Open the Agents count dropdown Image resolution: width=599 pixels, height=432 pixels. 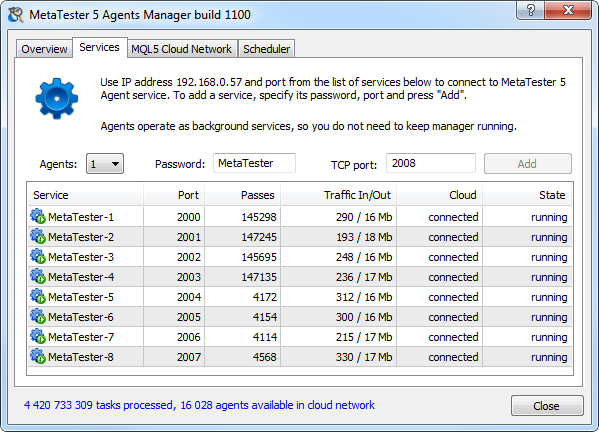tap(105, 164)
